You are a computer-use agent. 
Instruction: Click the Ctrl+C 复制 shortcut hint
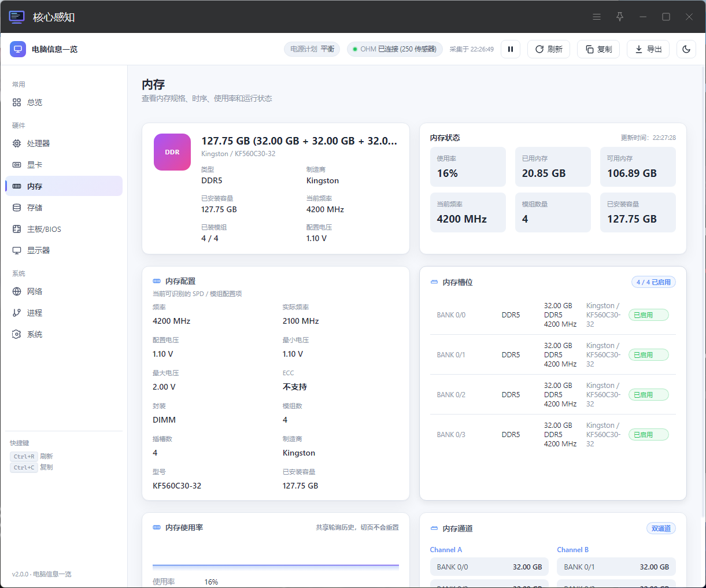[32, 467]
